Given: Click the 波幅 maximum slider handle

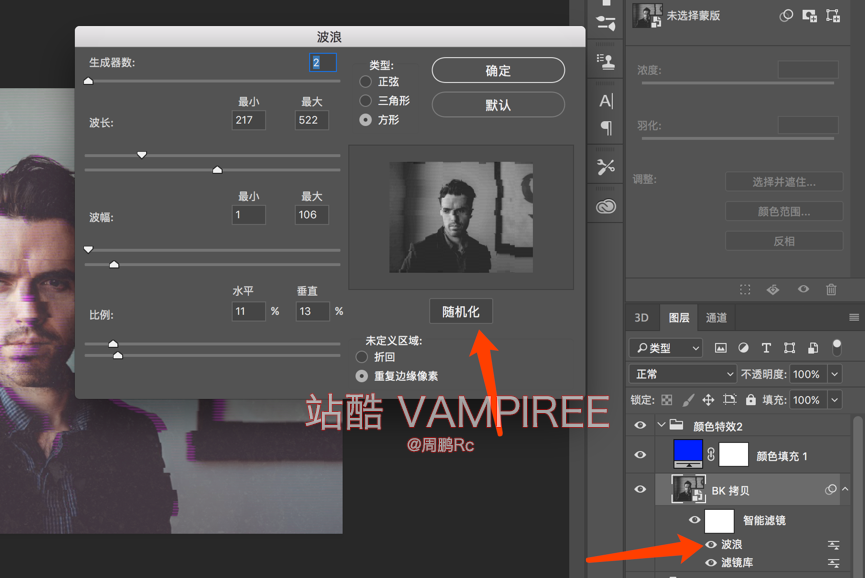Looking at the screenshot, I should click(114, 265).
